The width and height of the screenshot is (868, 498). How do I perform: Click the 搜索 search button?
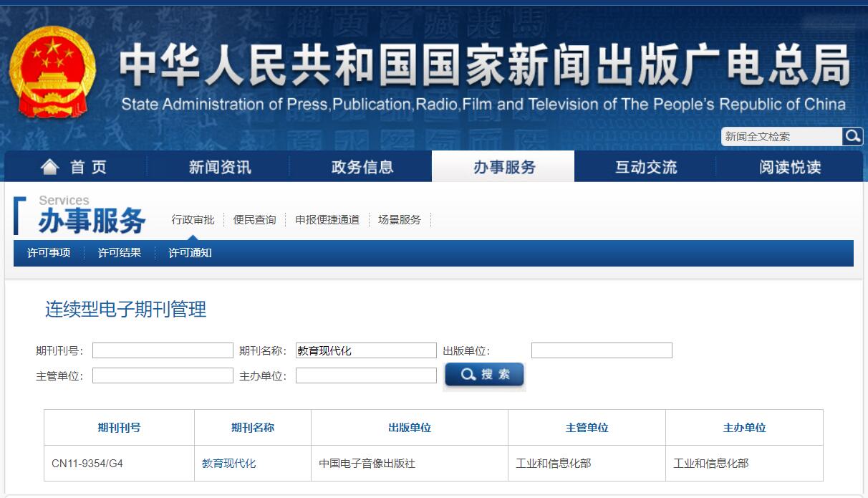click(x=485, y=375)
